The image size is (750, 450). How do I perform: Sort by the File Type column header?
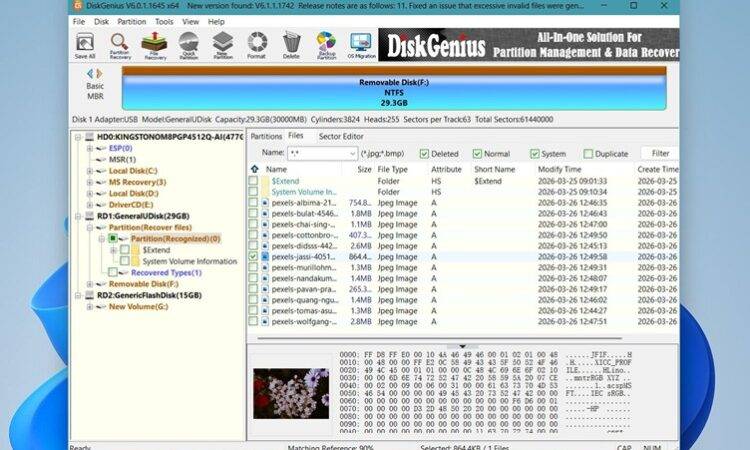392,169
